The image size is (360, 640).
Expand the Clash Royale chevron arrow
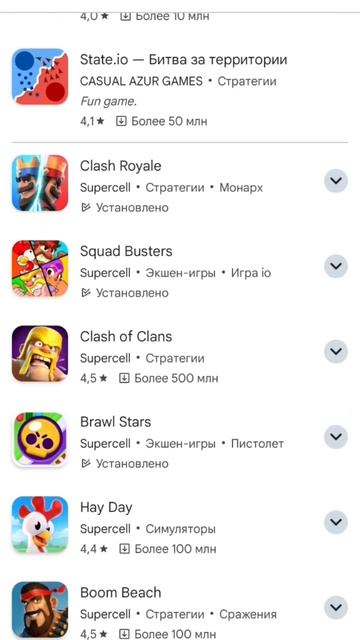click(x=336, y=181)
